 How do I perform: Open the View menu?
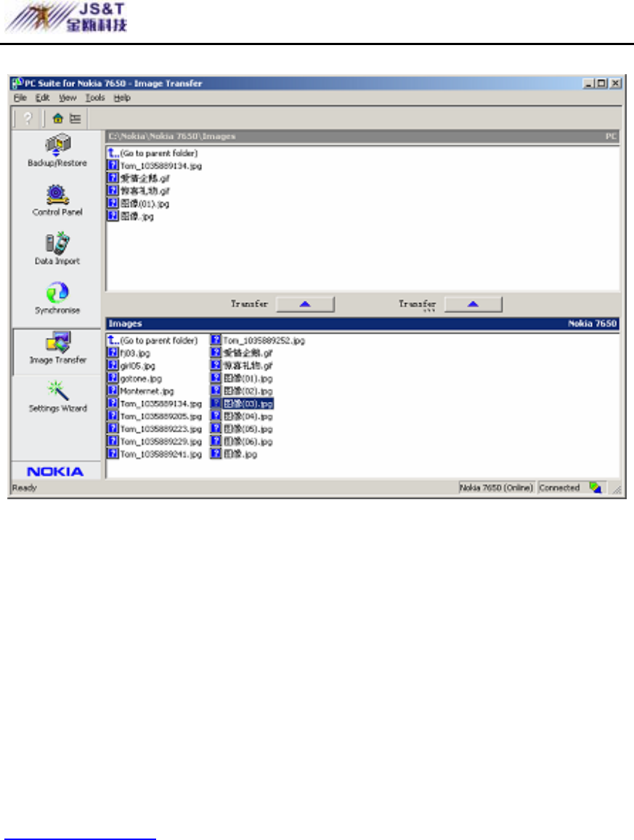click(x=68, y=98)
